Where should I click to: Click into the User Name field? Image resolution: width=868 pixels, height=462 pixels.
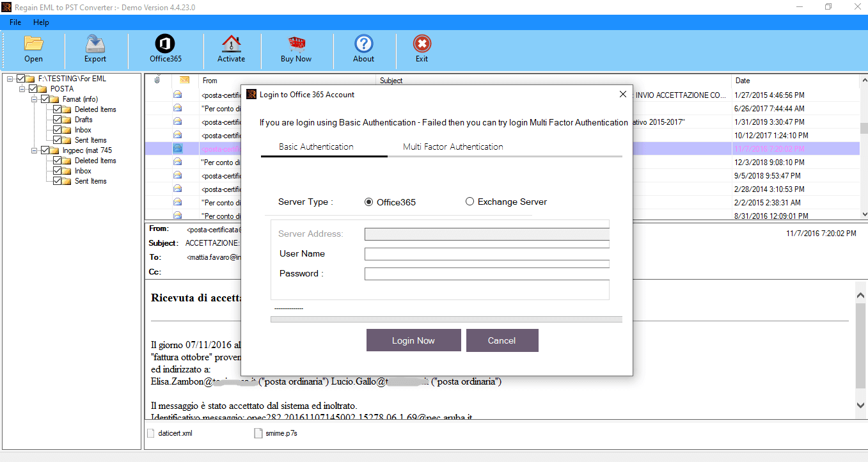[x=487, y=254]
